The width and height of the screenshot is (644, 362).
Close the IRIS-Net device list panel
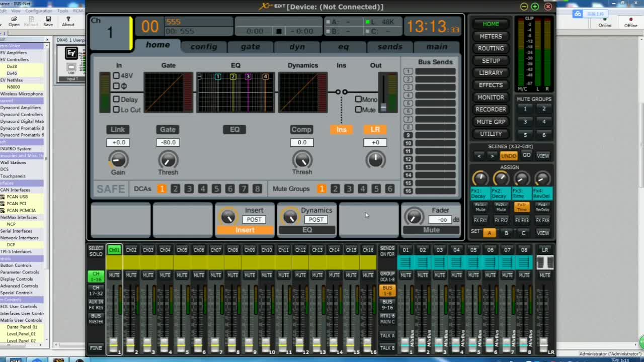click(x=47, y=39)
